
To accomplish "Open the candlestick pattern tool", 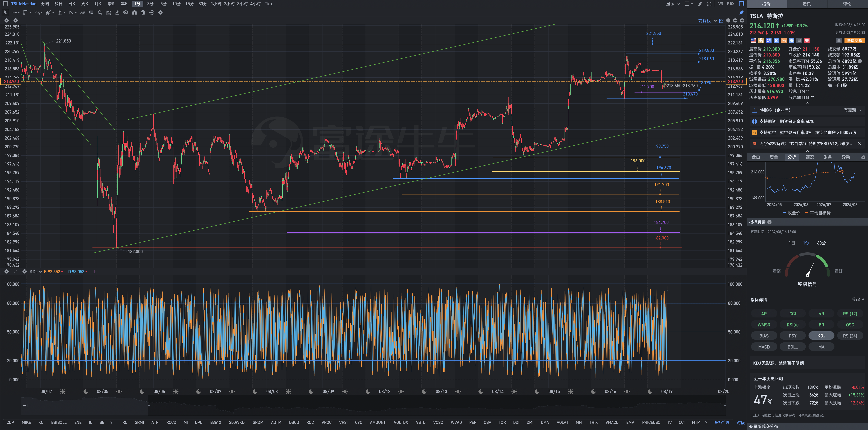I will coord(109,12).
